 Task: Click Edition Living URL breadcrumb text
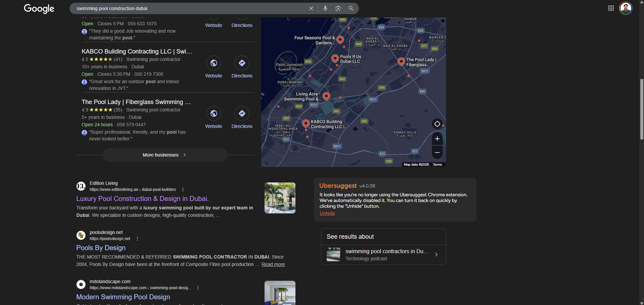(133, 190)
